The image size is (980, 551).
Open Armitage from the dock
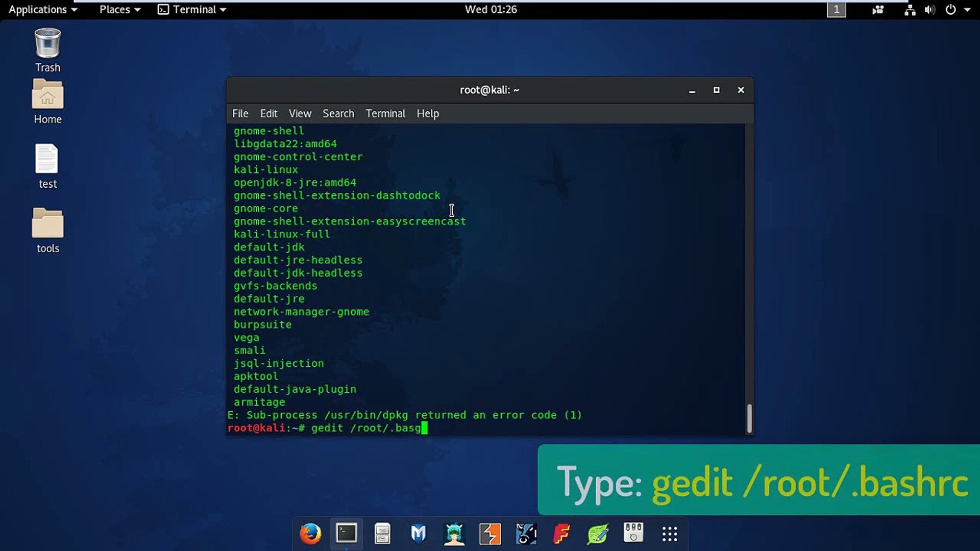[454, 534]
